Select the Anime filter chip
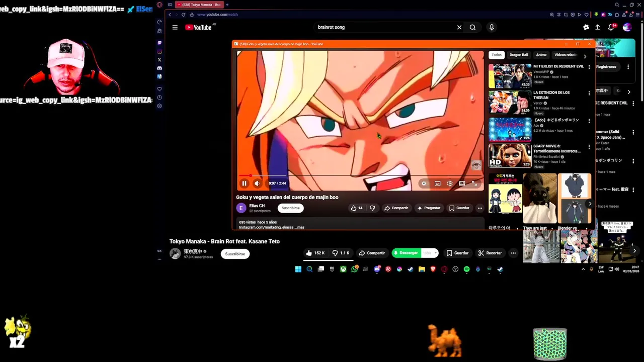The height and width of the screenshot is (362, 644). pos(541,55)
